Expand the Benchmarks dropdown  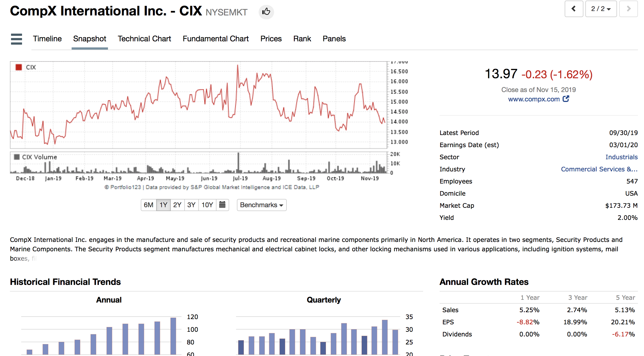coord(261,205)
